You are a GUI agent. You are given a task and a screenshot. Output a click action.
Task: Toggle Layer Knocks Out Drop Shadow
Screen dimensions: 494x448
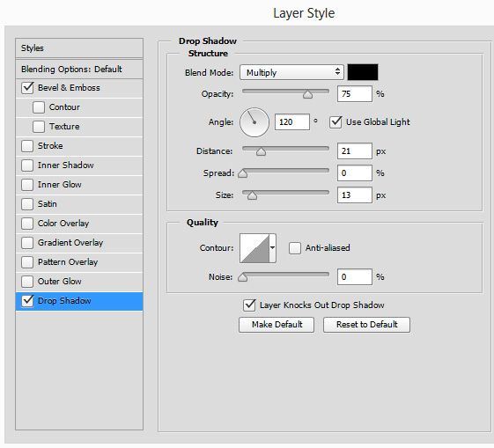(x=249, y=305)
